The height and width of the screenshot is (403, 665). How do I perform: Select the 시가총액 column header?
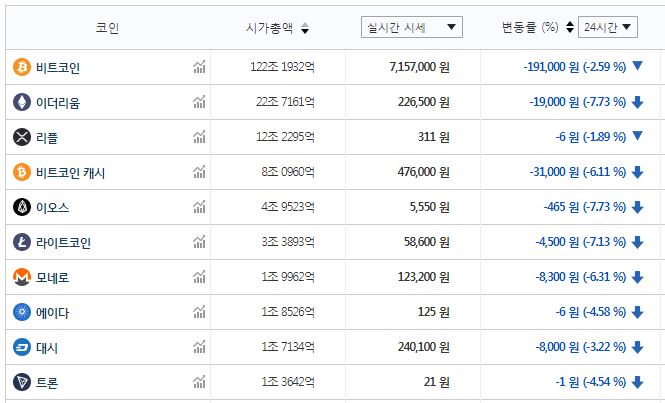coord(269,28)
